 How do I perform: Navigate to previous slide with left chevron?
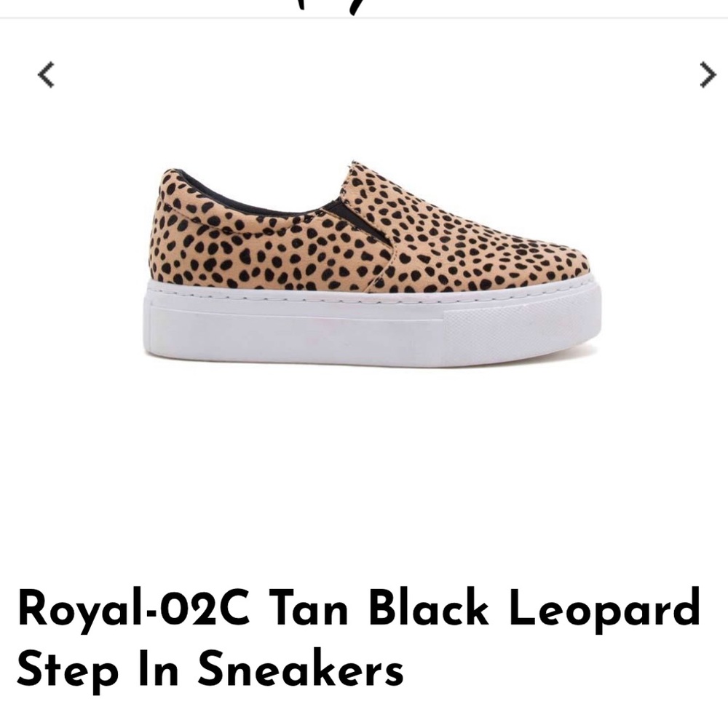click(x=46, y=73)
